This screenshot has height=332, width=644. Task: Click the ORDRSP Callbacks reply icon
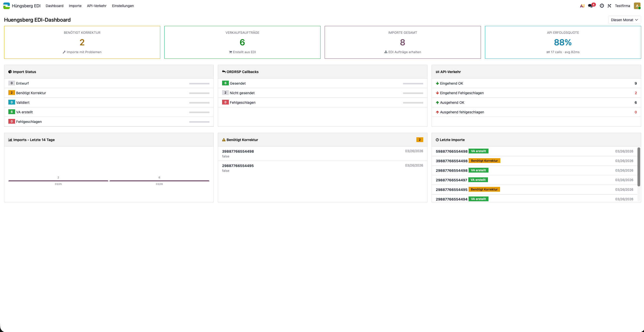point(224,72)
